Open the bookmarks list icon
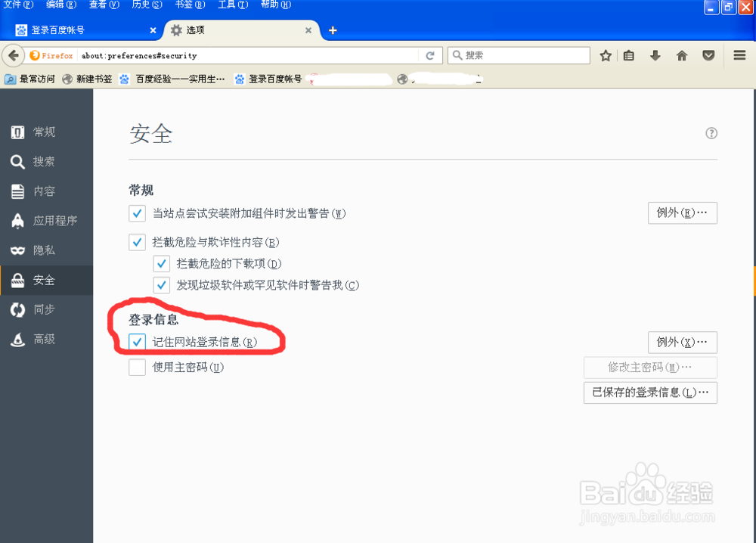756x543 pixels. click(x=629, y=55)
